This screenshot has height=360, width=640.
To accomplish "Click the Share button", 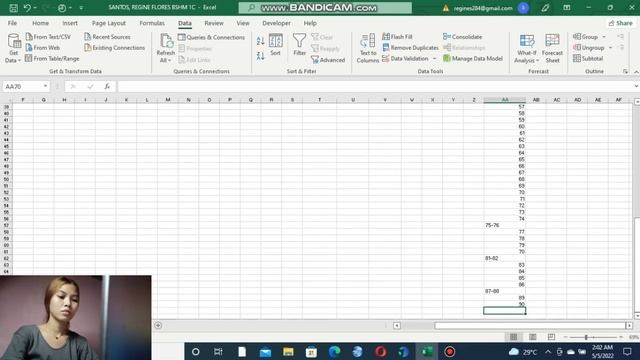I will (x=620, y=23).
